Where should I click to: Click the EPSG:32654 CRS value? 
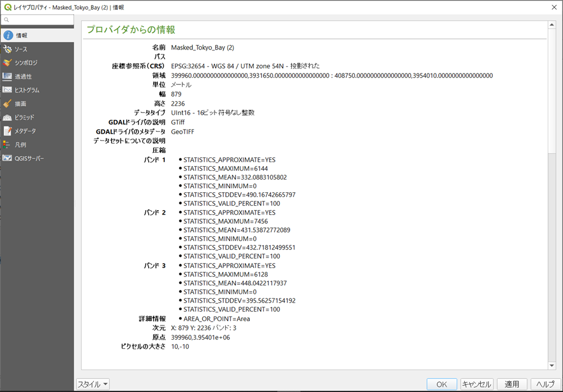coord(245,66)
